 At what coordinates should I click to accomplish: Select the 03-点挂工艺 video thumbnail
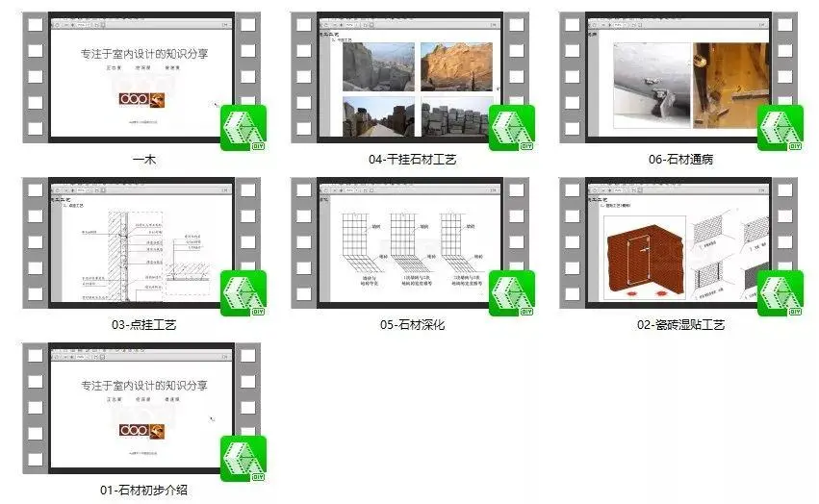click(x=141, y=242)
